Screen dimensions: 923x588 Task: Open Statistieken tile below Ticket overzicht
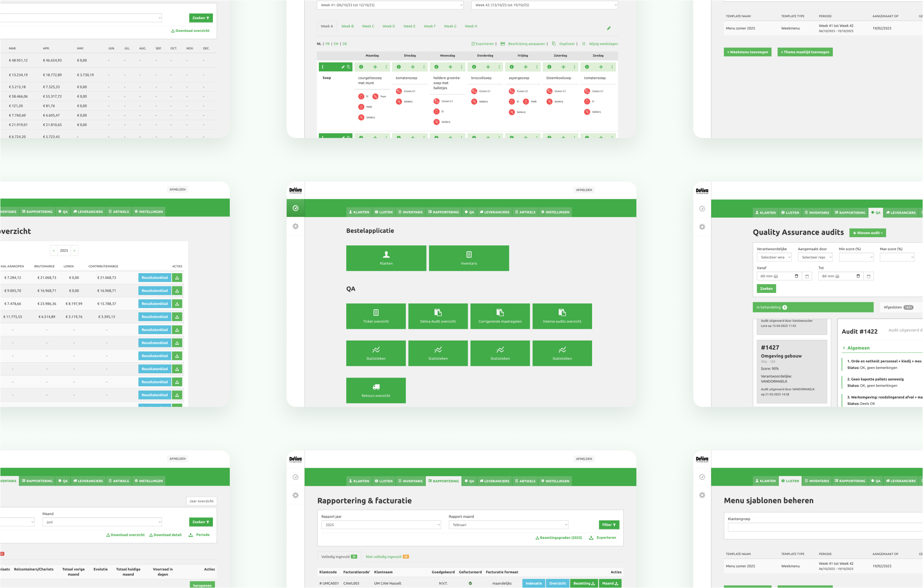[376, 353]
